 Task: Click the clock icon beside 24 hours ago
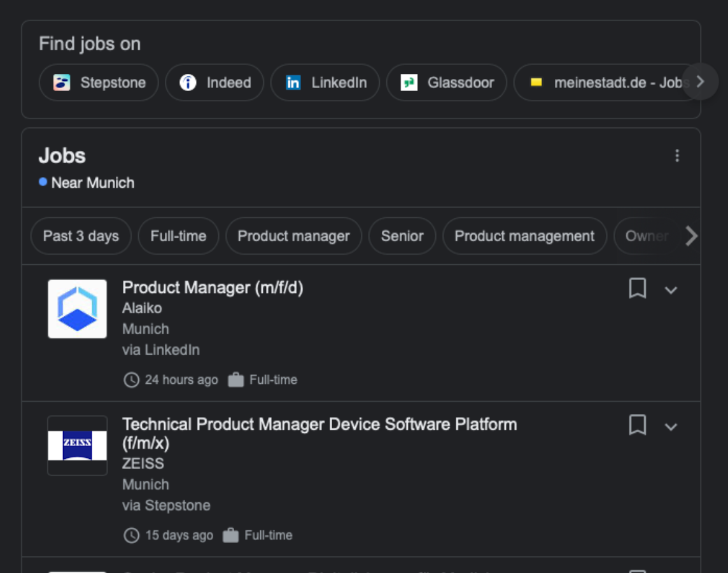[x=131, y=380]
